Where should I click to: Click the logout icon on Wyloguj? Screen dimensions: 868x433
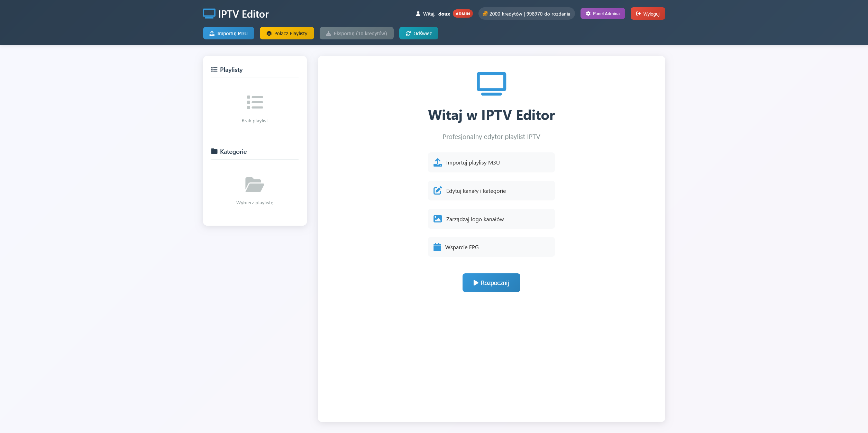(638, 13)
